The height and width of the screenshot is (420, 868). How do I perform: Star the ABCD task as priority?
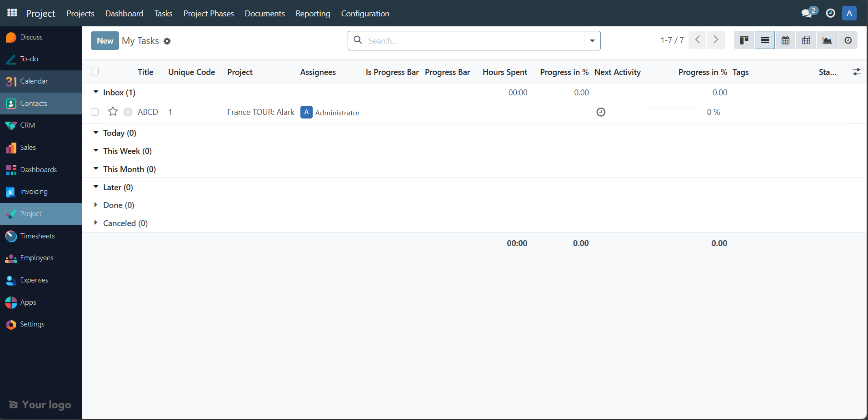point(113,112)
